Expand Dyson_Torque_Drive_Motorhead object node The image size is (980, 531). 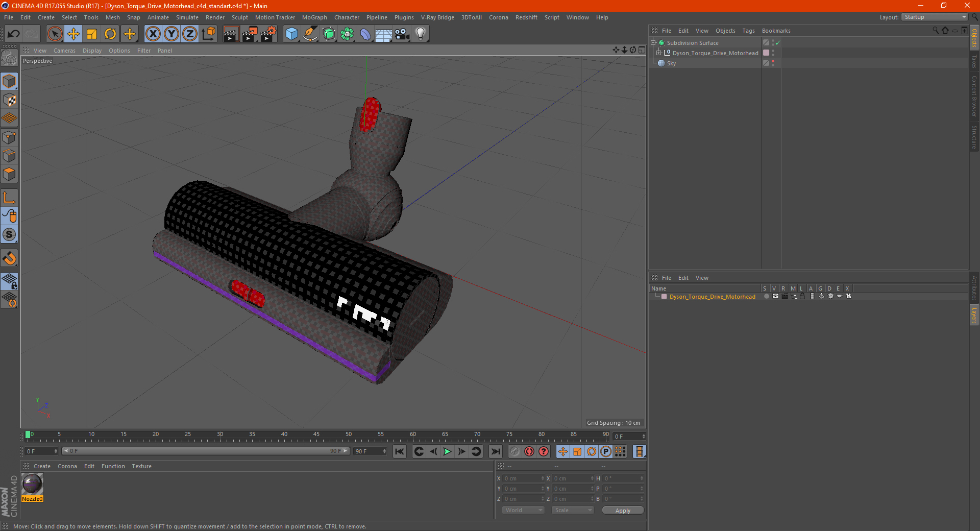point(659,53)
